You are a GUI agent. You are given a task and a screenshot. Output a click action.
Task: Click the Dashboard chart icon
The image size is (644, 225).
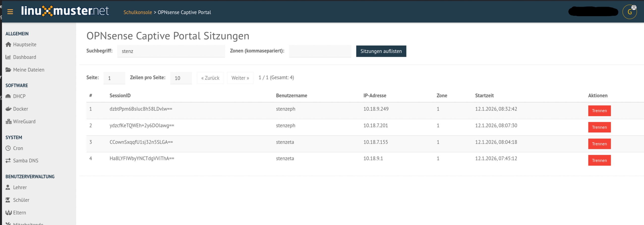click(8, 57)
